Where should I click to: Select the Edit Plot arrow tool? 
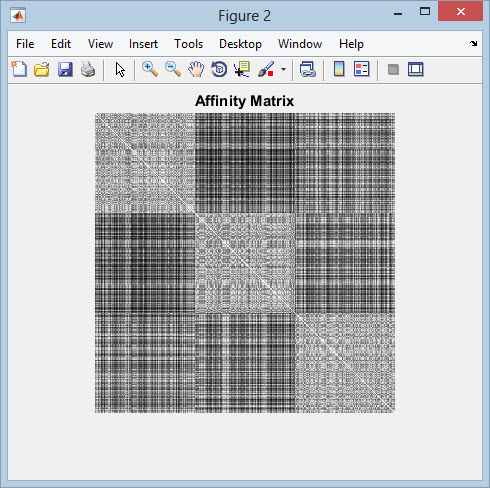point(120,70)
